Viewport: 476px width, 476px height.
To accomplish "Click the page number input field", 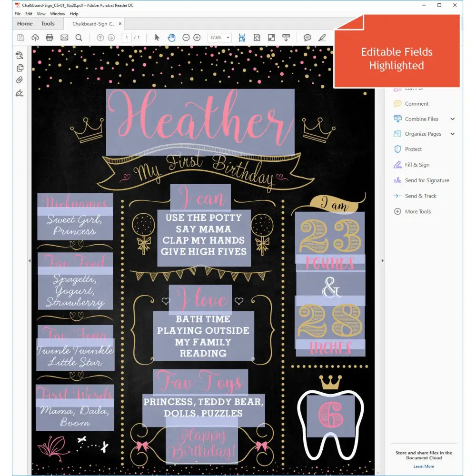I will [x=127, y=38].
